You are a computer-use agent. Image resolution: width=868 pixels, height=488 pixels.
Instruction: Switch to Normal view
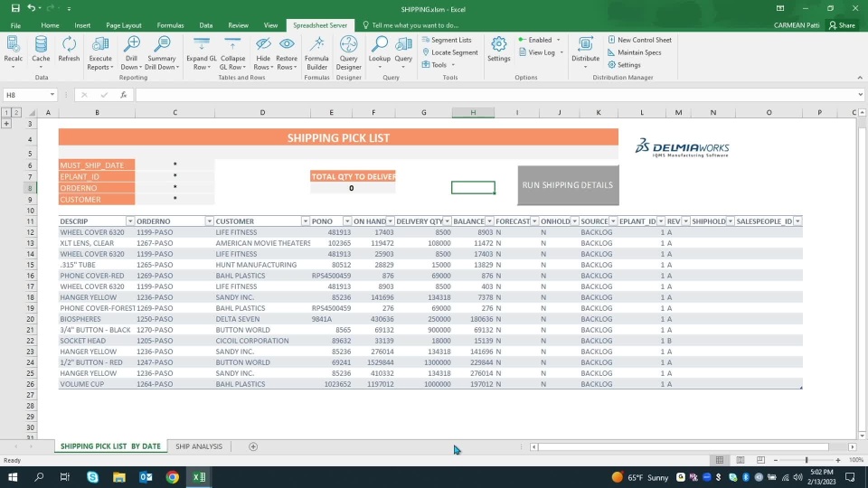pyautogui.click(x=720, y=460)
